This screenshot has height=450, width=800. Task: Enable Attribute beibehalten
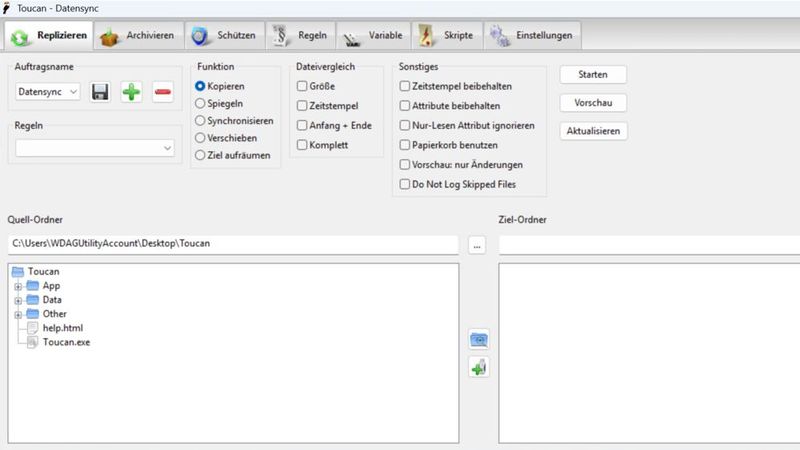pos(405,106)
